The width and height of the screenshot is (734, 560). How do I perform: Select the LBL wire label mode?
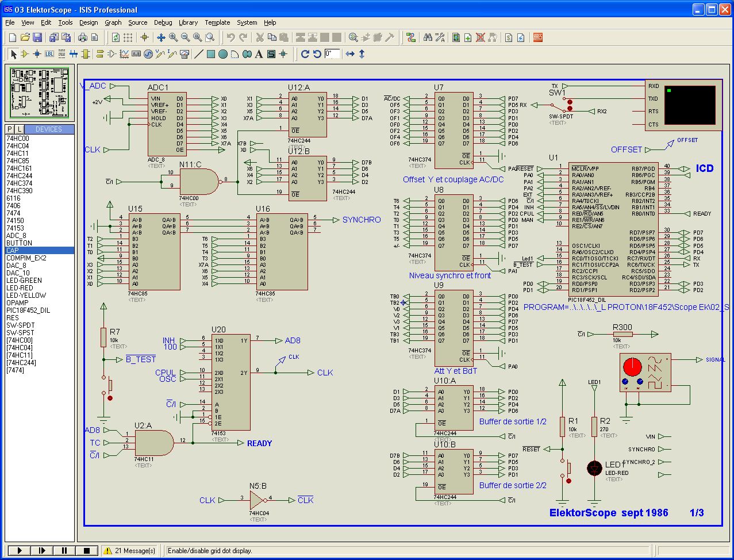tap(49, 54)
